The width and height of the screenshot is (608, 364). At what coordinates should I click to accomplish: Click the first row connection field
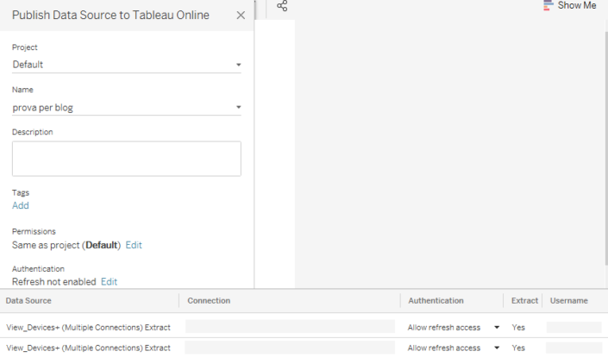[x=290, y=328]
